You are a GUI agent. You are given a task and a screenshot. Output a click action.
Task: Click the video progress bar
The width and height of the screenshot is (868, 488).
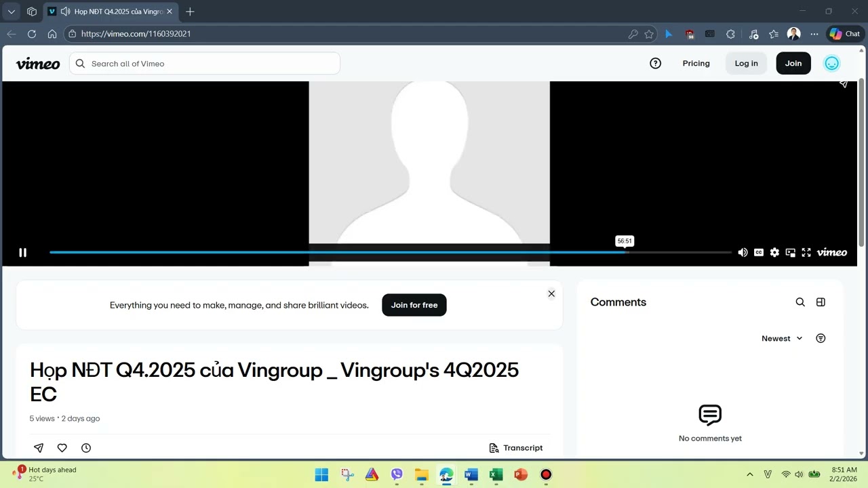(x=391, y=252)
